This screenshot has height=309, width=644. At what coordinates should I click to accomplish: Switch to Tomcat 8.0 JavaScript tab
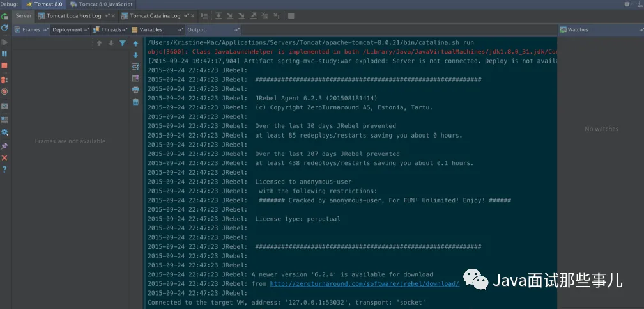(x=102, y=4)
